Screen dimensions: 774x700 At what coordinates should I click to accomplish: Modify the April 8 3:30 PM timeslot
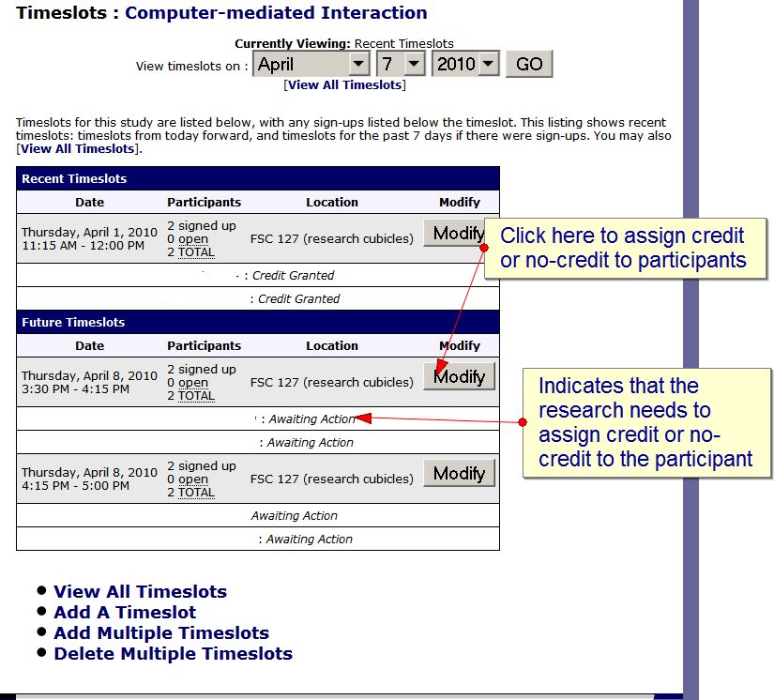point(459,376)
